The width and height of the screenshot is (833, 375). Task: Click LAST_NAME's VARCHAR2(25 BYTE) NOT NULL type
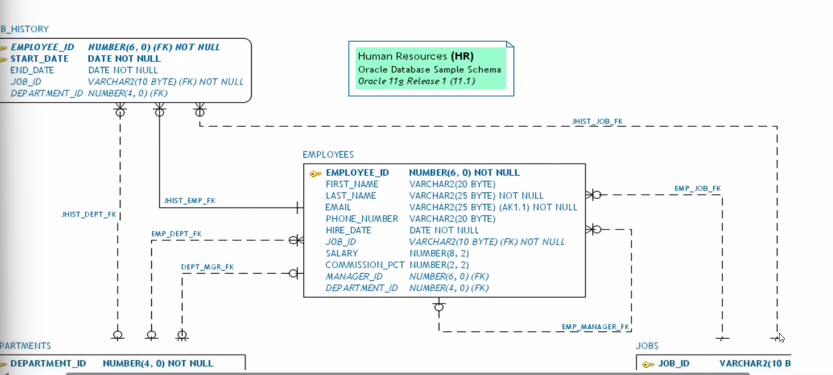(x=476, y=196)
